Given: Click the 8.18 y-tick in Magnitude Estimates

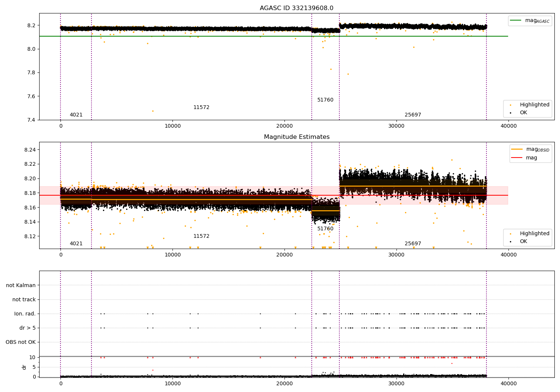Looking at the screenshot, I should click(30, 193).
